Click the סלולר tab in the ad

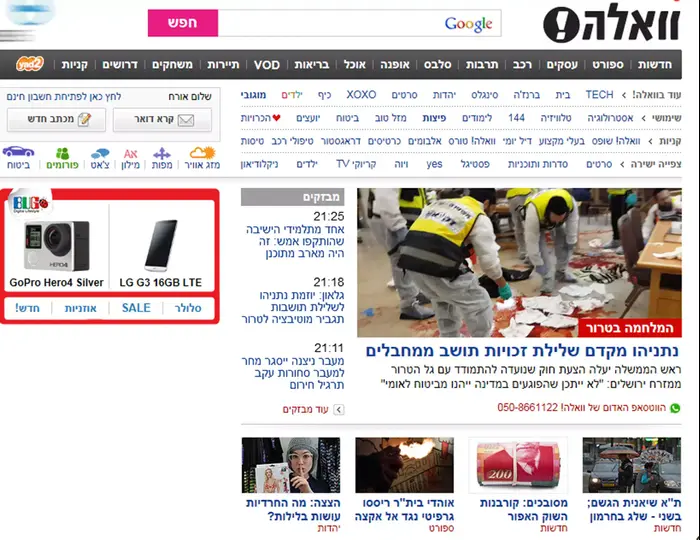188,308
